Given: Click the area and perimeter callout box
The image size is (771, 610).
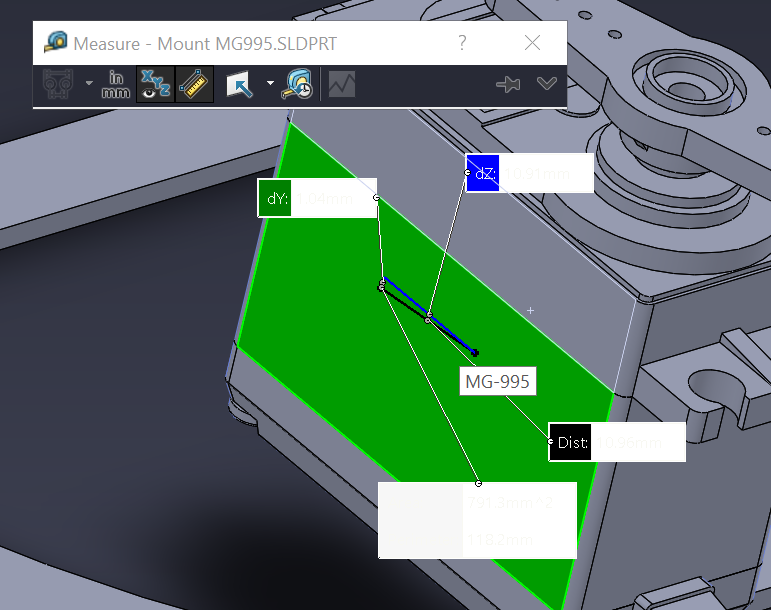Looking at the screenshot, I should point(477,520).
